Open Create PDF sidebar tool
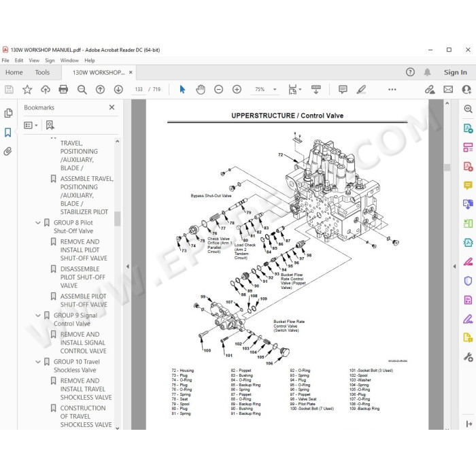 pos(468,167)
